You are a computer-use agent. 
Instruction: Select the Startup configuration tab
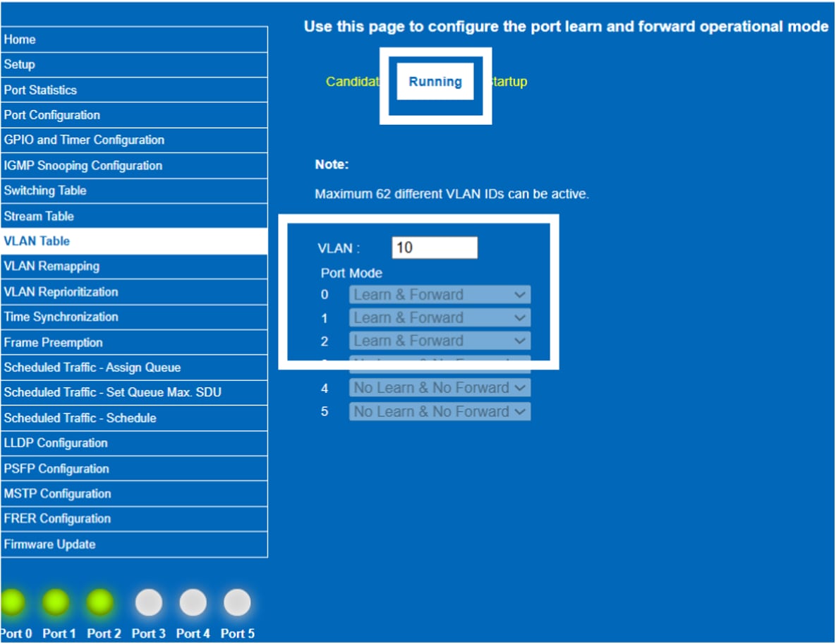509,82
